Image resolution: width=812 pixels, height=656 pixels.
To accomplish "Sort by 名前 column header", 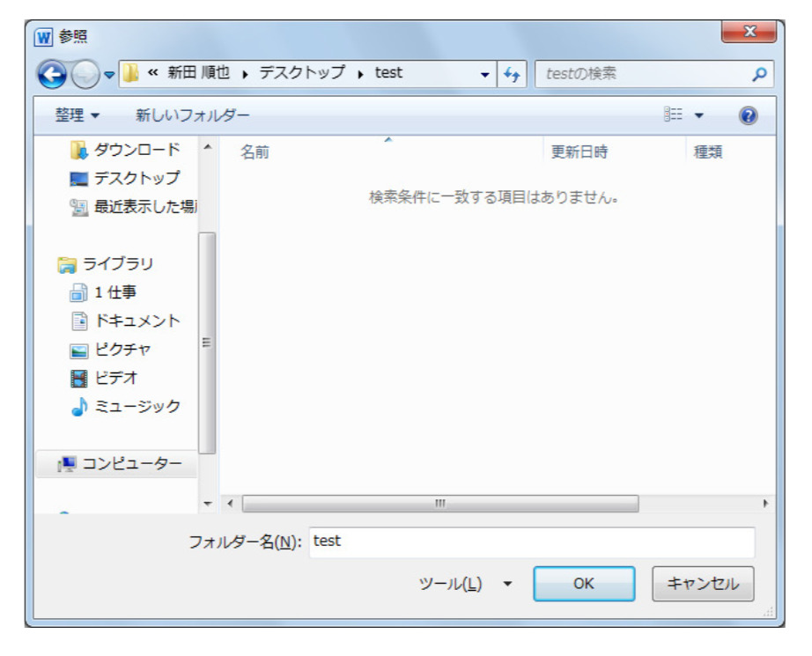I will click(x=255, y=152).
